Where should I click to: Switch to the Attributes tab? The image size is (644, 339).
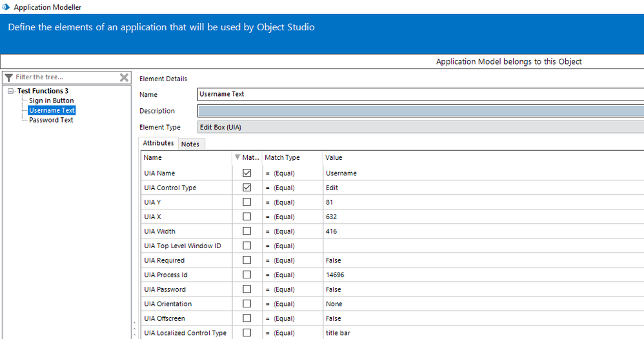tap(158, 143)
